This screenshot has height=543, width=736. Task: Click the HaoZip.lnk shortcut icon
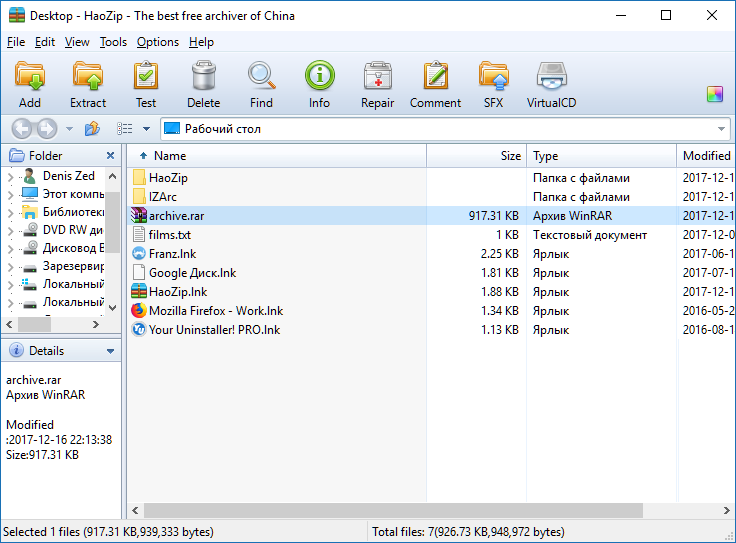coord(139,291)
